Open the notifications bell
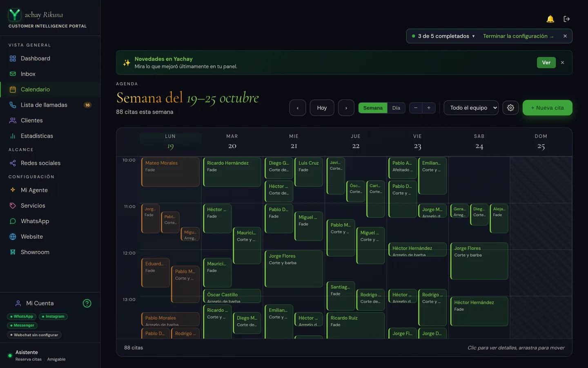The image size is (588, 368). point(550,19)
